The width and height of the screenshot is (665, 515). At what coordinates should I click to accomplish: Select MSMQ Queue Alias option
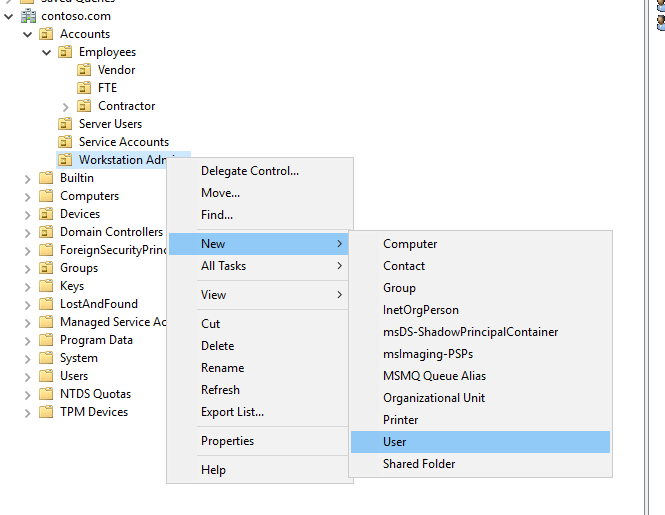[x=481, y=376]
